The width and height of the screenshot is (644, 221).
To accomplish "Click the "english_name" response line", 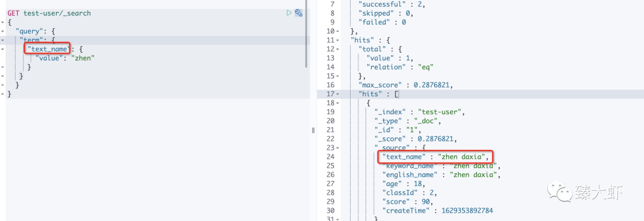I will click(x=441, y=175).
